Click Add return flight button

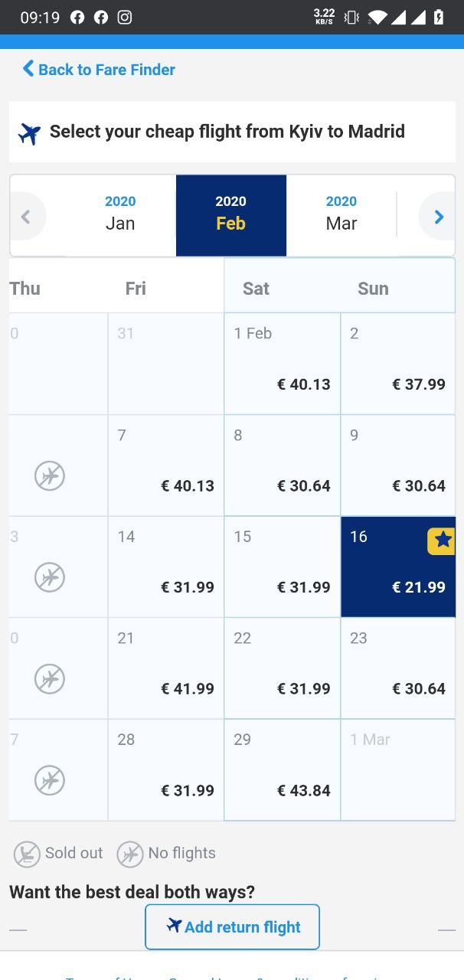click(x=232, y=927)
